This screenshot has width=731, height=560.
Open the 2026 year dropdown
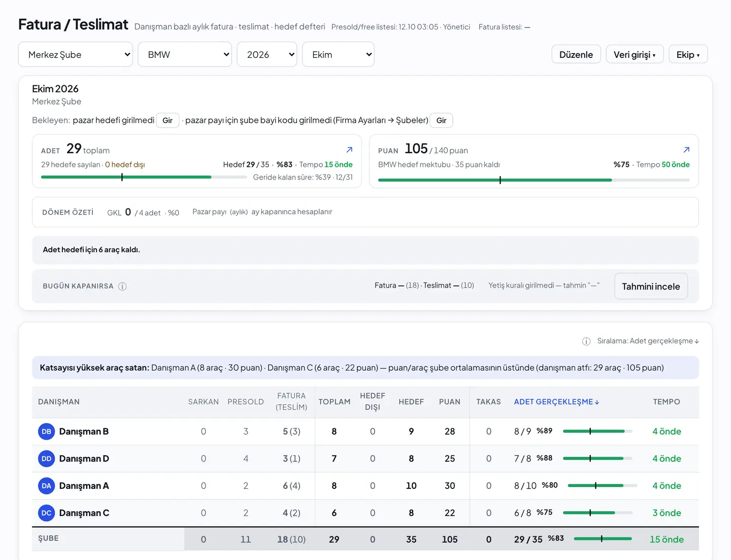pyautogui.click(x=267, y=54)
